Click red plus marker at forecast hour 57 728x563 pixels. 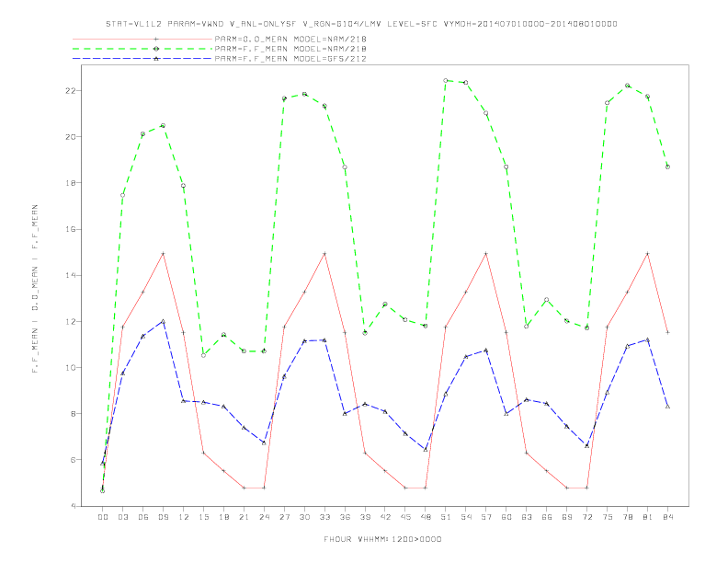(486, 254)
